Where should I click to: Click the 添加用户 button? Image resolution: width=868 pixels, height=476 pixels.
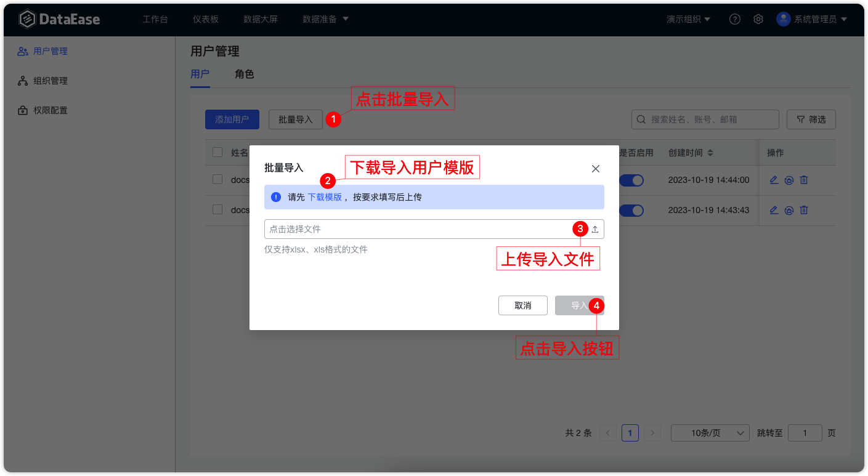pos(232,119)
